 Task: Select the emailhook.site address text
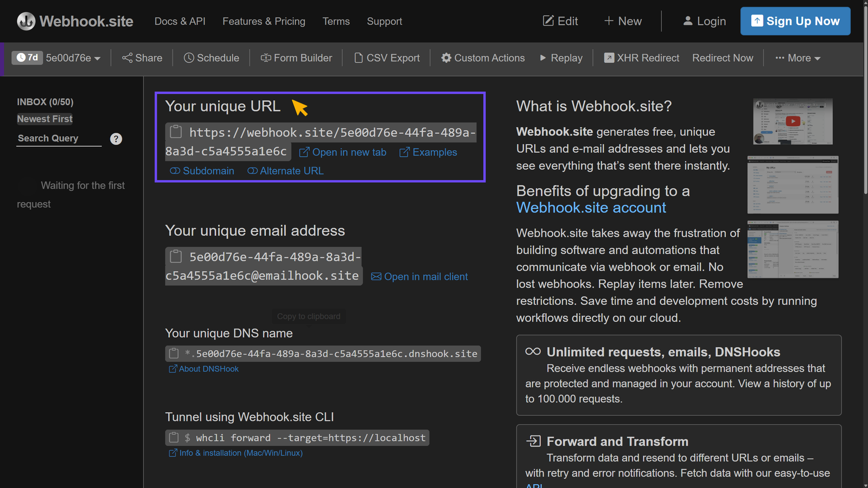(x=263, y=266)
